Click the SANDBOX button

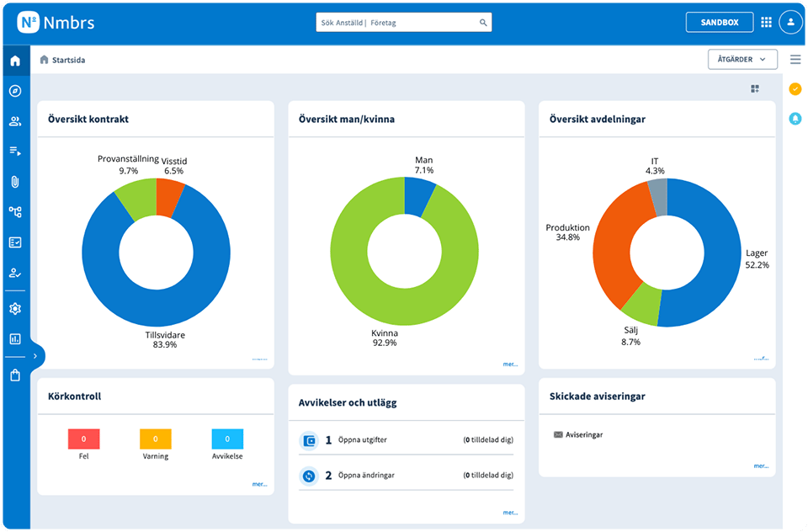click(719, 23)
